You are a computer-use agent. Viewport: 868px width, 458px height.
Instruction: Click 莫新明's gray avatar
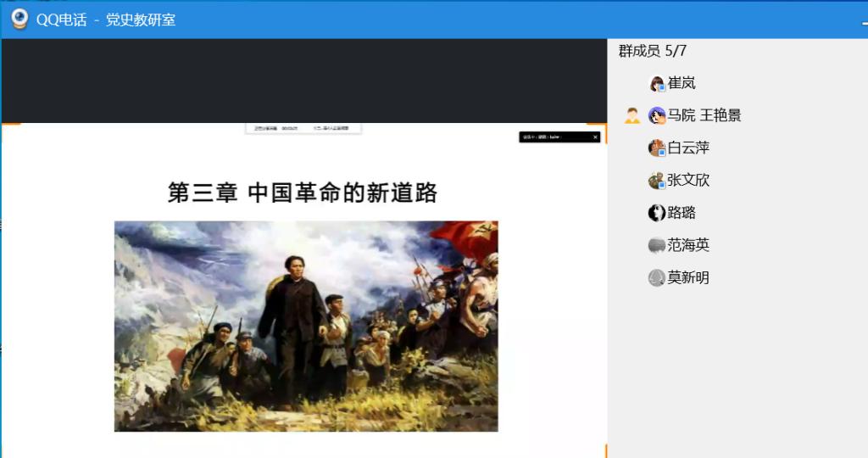click(x=657, y=277)
